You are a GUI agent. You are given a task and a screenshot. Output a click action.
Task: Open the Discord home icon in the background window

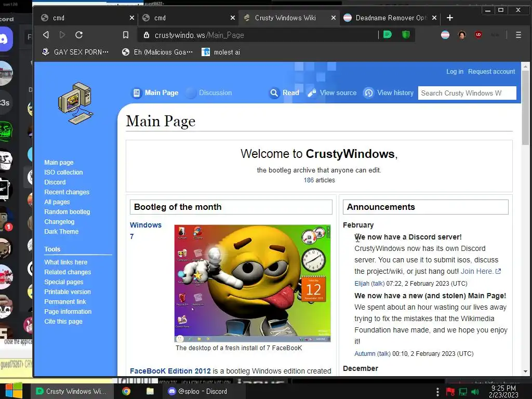5,39
